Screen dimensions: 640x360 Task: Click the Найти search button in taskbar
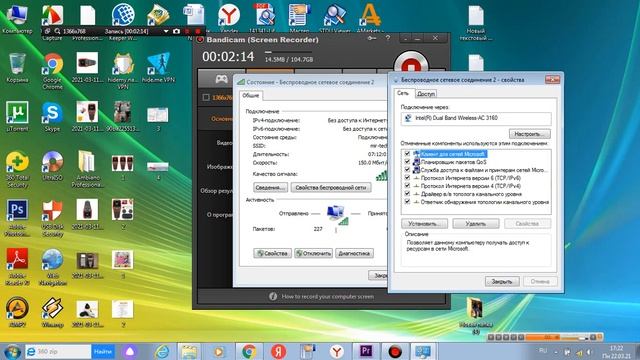coord(103,351)
